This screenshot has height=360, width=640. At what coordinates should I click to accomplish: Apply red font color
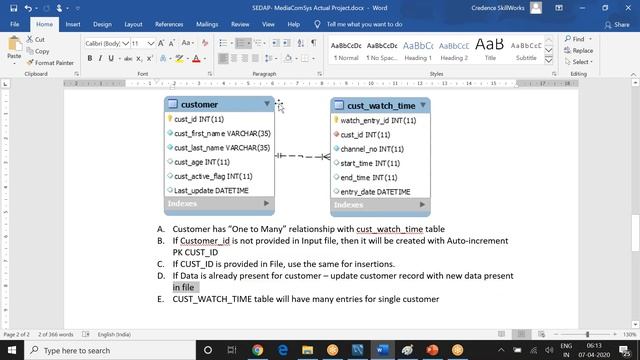click(196, 59)
